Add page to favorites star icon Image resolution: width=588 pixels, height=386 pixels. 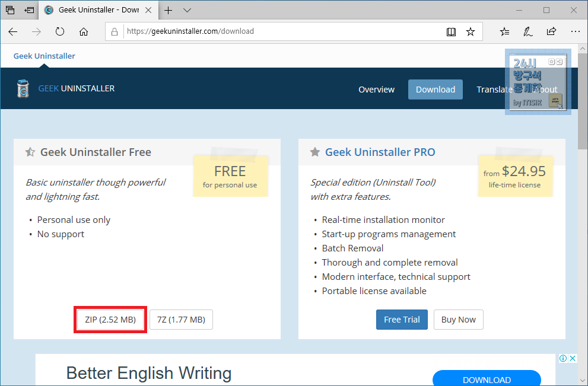click(x=471, y=31)
